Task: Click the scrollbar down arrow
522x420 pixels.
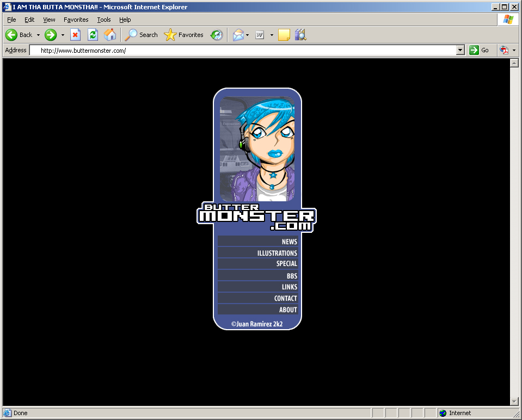Action: (514, 402)
